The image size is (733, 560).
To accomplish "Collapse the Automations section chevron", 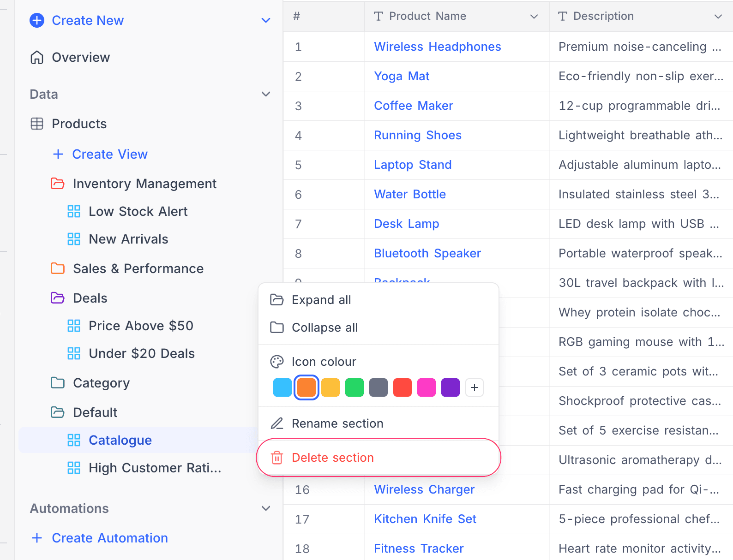I will click(x=266, y=508).
